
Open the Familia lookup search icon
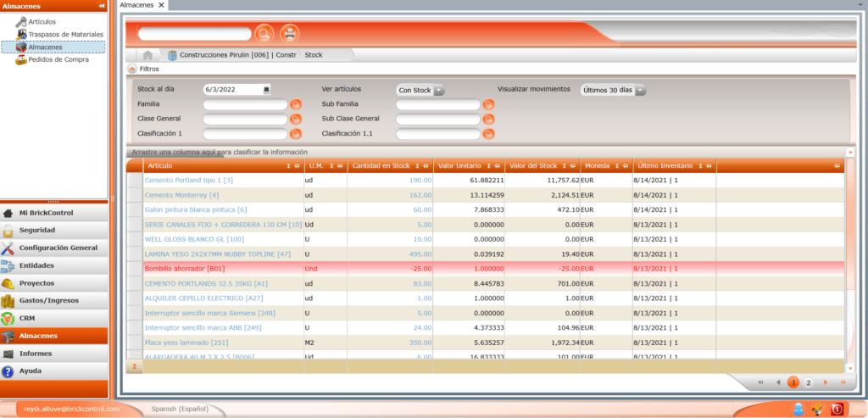(296, 104)
